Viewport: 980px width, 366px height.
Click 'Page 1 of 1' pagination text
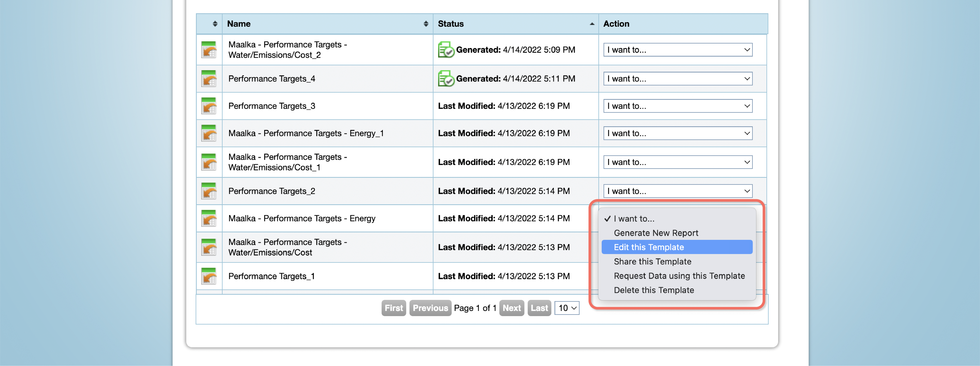coord(475,308)
